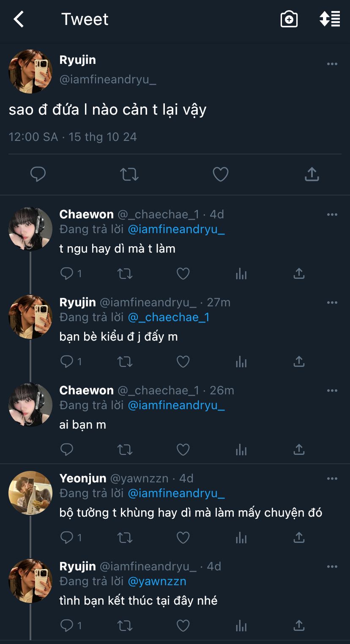Retweet the main Ryujin tweet
This screenshot has width=350, height=644.
(x=129, y=174)
